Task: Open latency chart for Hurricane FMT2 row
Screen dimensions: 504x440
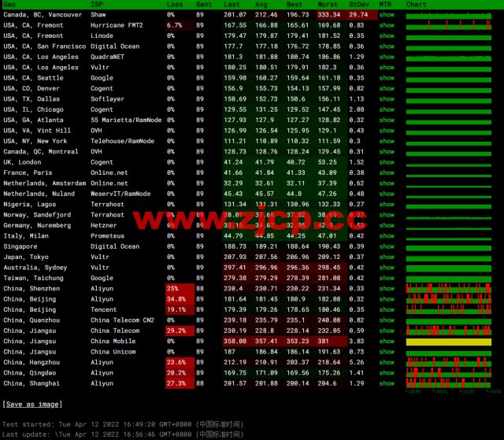Action: click(x=449, y=25)
